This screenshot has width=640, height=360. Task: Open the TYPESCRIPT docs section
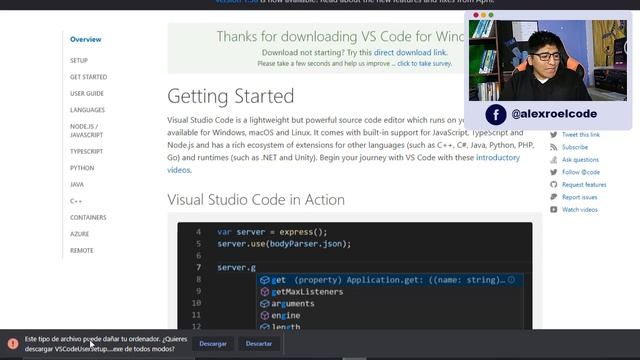click(86, 151)
